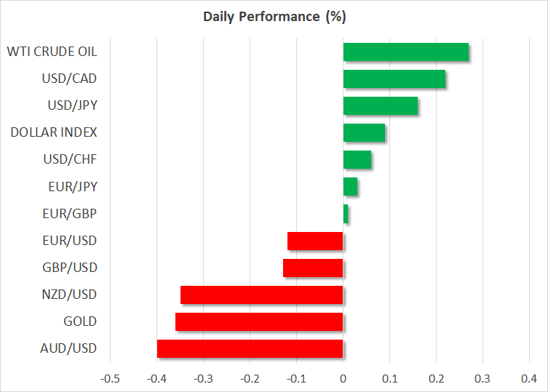Select the USD/CHF green bar

pyautogui.click(x=357, y=159)
